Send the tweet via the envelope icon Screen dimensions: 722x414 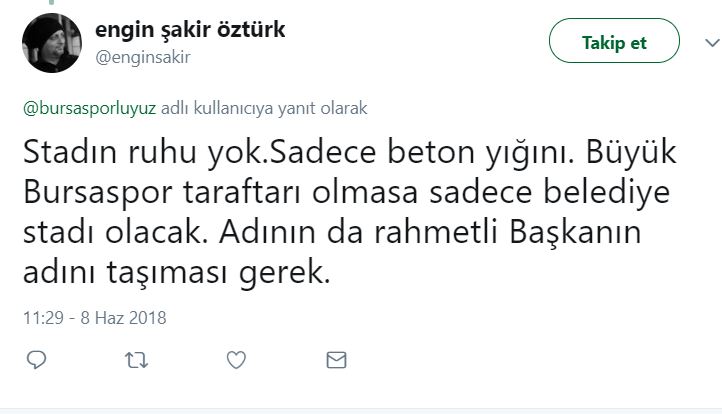[336, 360]
